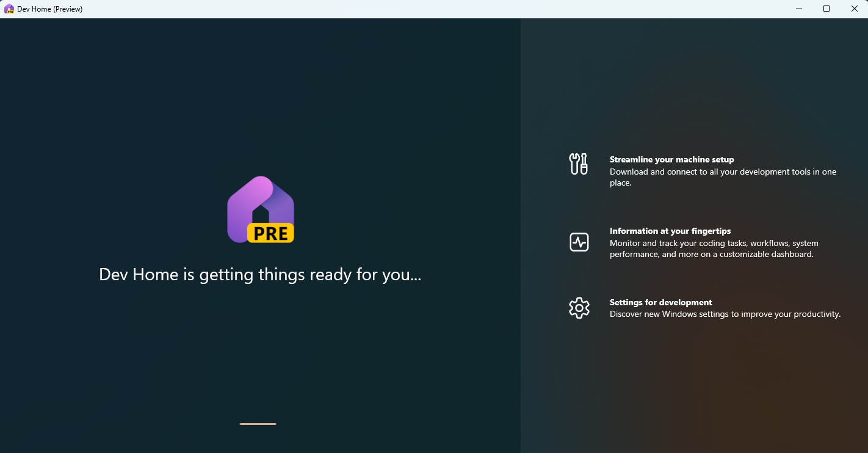The width and height of the screenshot is (868, 453).
Task: Maximize the Dev Home window
Action: tap(826, 9)
